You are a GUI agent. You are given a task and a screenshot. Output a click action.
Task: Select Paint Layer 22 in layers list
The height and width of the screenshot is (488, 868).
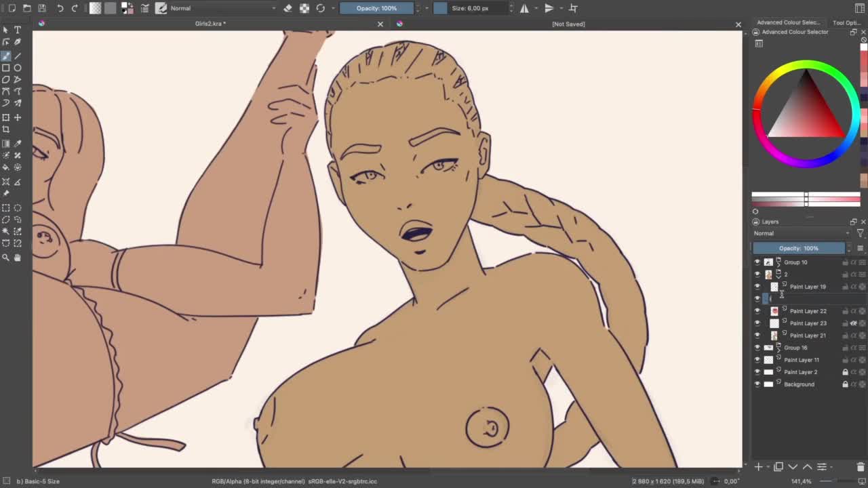[x=808, y=311]
